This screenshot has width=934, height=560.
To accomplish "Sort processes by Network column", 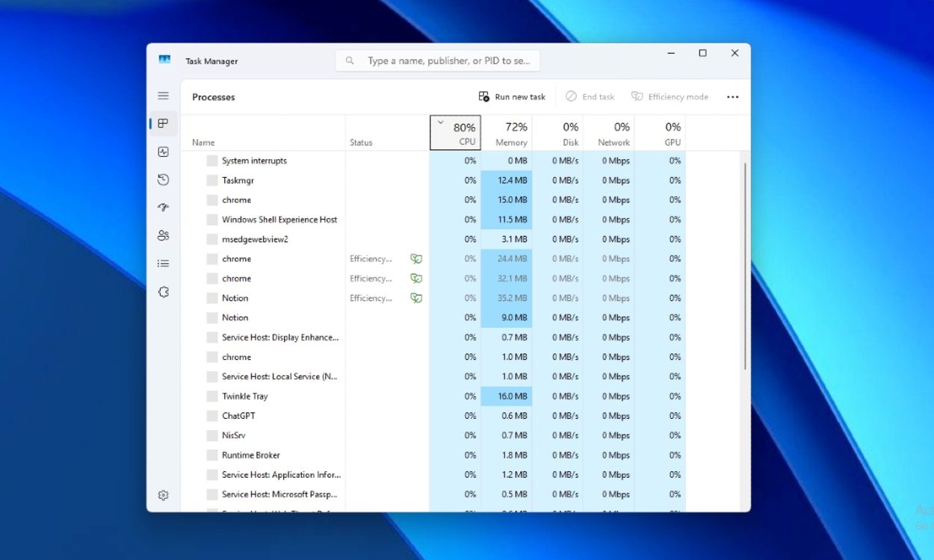I will [608, 133].
